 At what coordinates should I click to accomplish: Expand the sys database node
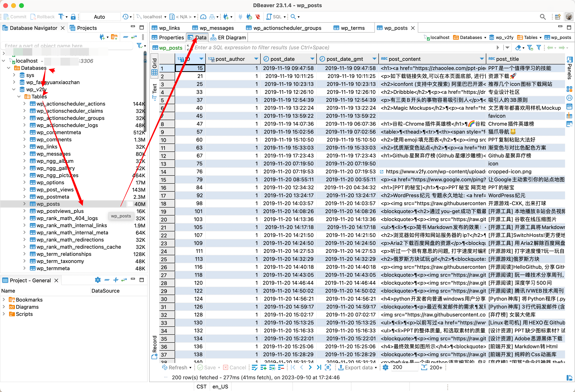pyautogui.click(x=14, y=75)
